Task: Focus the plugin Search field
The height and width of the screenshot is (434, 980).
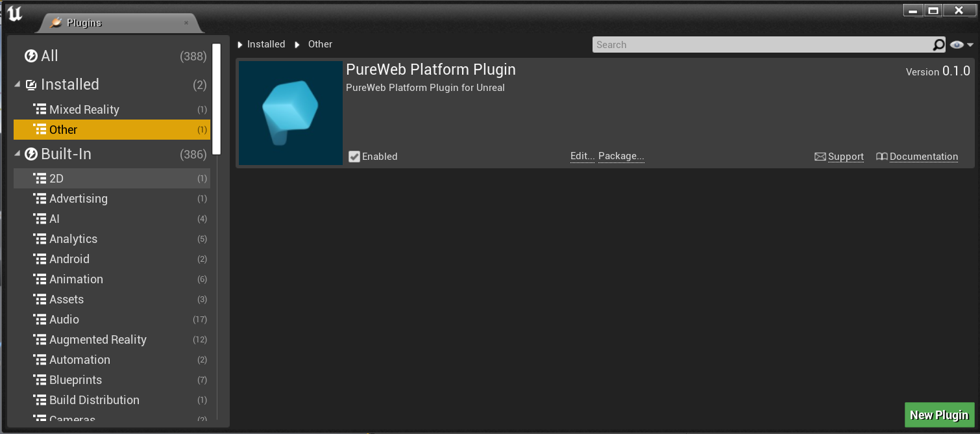Action: tap(763, 45)
